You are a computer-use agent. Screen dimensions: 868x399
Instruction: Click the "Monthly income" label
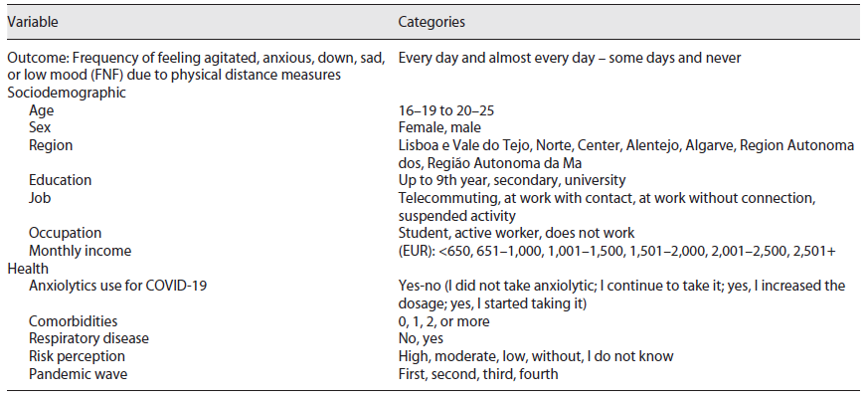(81, 251)
